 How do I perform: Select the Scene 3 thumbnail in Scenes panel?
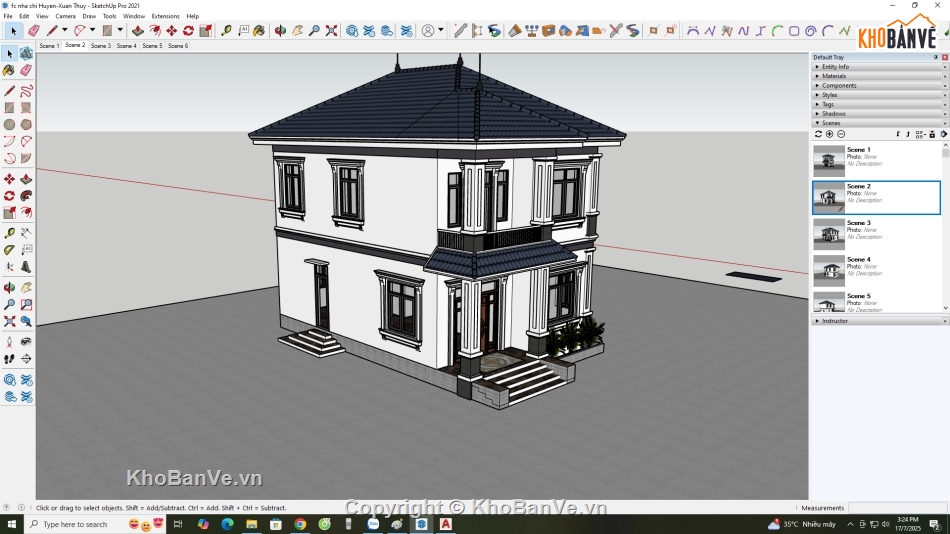pos(829,234)
